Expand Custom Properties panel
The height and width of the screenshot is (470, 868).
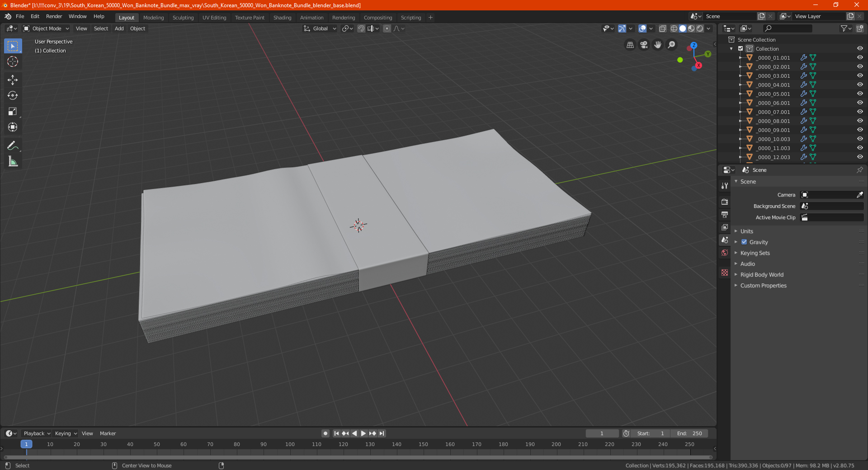coord(763,285)
